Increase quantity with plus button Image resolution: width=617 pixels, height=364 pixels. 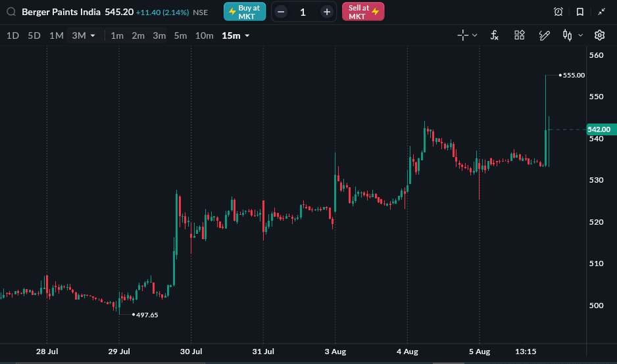(x=327, y=12)
